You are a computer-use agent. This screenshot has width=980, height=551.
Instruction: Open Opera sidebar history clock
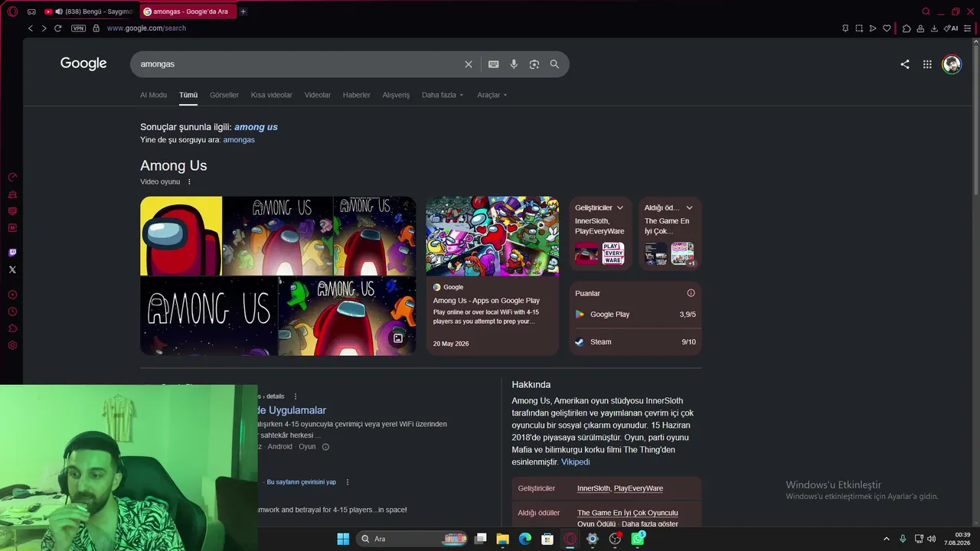point(12,311)
